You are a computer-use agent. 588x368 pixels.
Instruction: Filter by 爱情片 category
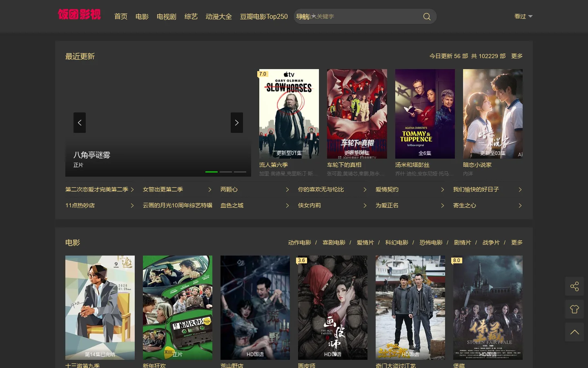[x=365, y=242]
